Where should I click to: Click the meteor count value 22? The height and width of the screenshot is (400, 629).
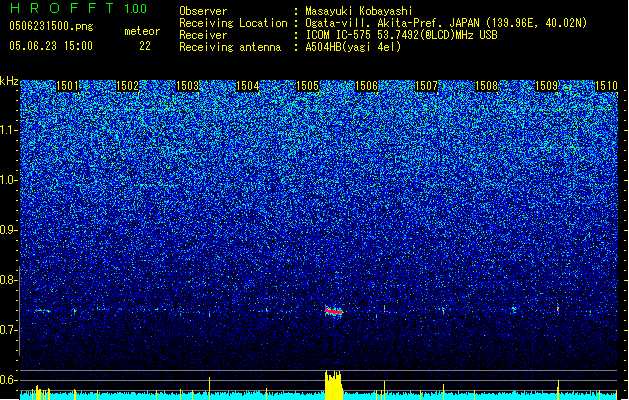click(145, 46)
